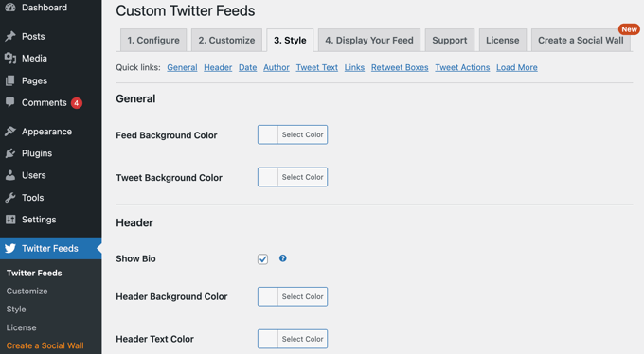Click the Posts pushpin icon
This screenshot has height=354, width=644.
10,36
